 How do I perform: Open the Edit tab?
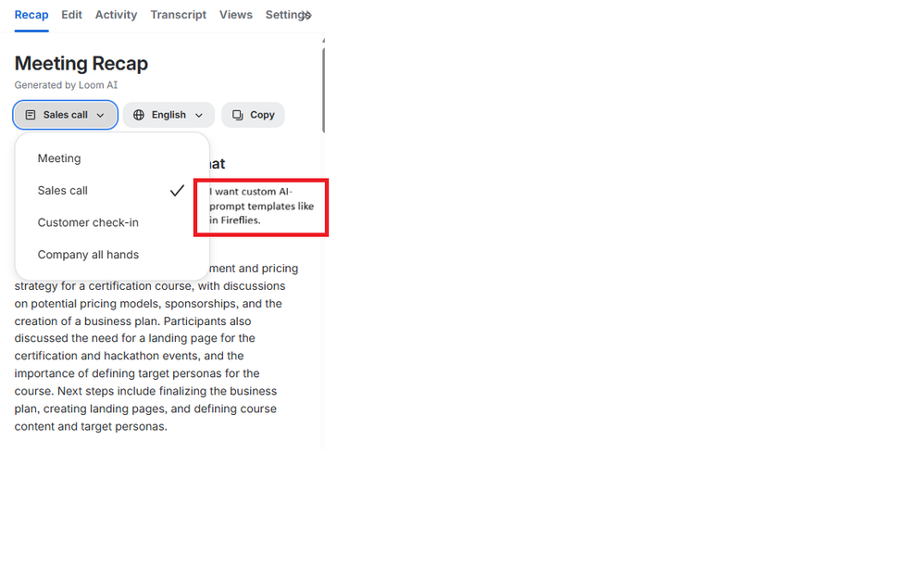[x=71, y=15]
